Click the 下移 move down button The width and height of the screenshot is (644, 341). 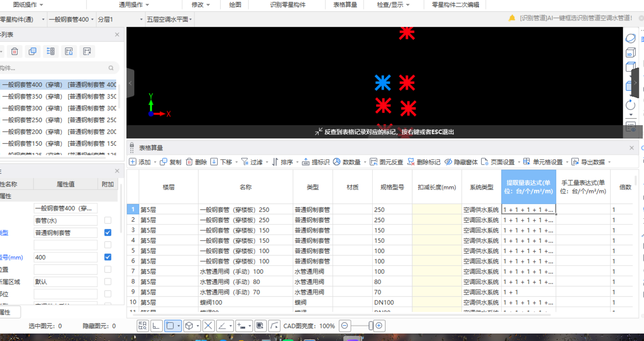click(222, 162)
